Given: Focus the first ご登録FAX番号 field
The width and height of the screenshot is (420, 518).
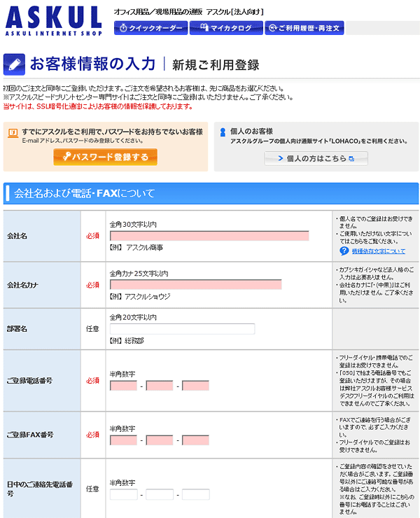Looking at the screenshot, I should tap(123, 440).
